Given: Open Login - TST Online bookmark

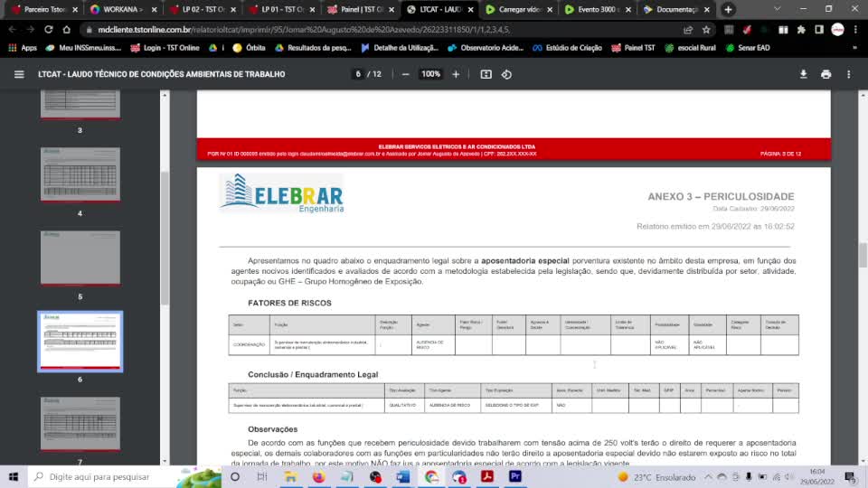Looking at the screenshot, I should [165, 48].
